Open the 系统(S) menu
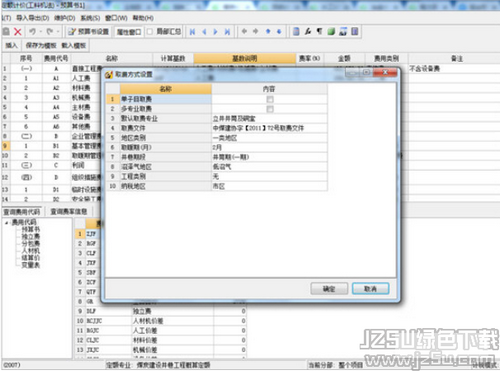The width and height of the screenshot is (500, 371). (x=90, y=18)
